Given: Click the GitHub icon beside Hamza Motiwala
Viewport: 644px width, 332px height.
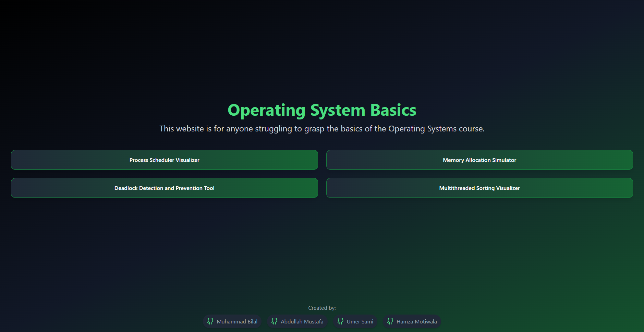Looking at the screenshot, I should coord(390,321).
